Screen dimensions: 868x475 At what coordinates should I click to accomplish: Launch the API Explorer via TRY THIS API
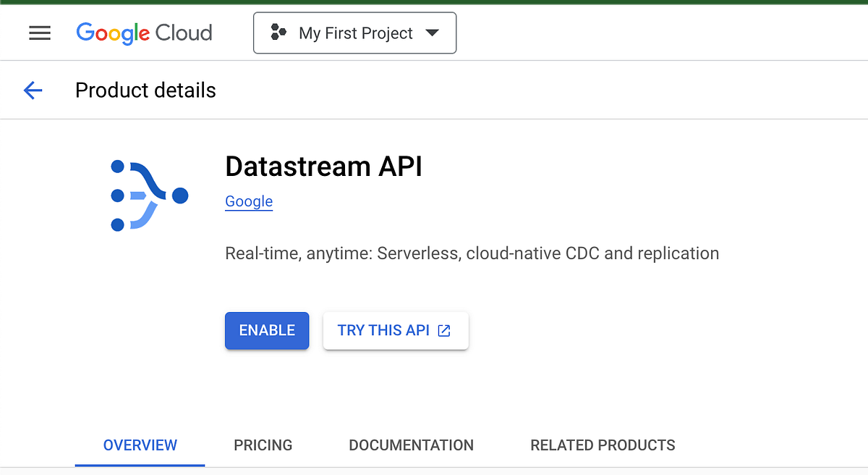coord(396,330)
